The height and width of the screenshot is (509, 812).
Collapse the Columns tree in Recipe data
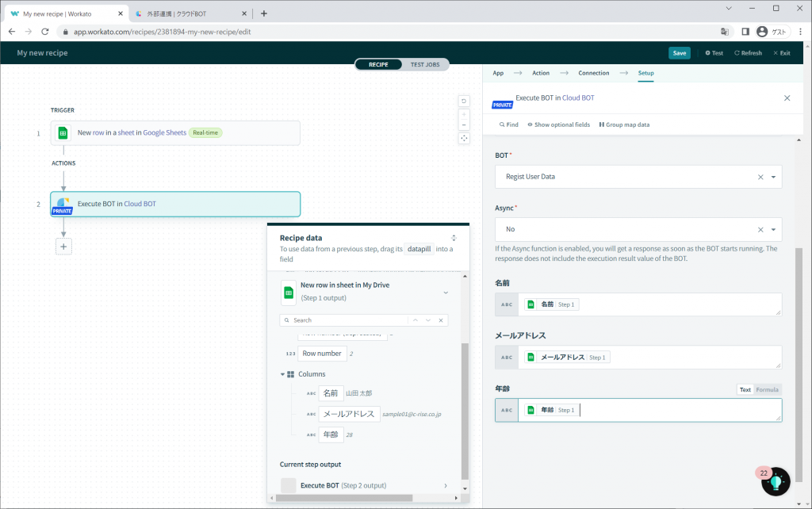(x=283, y=374)
